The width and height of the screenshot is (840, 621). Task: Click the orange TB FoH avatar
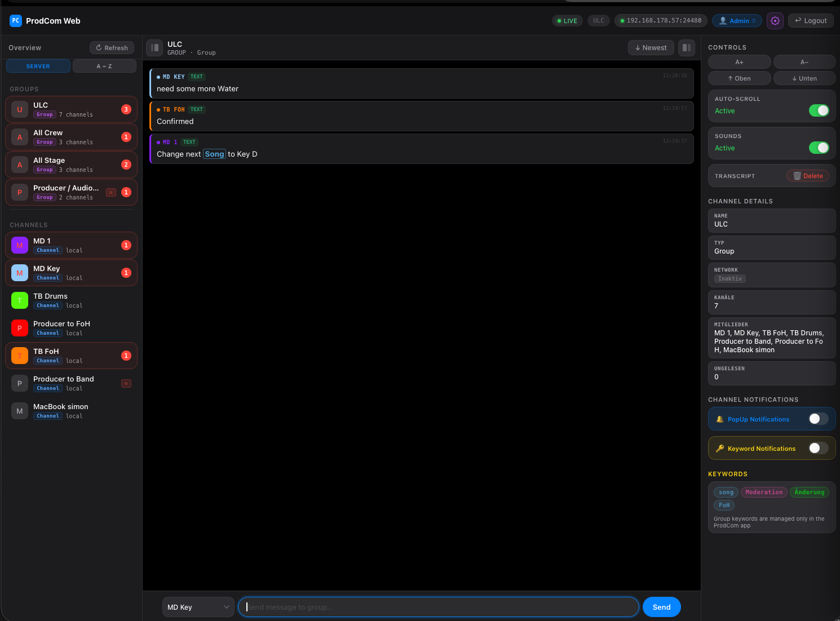click(x=20, y=356)
